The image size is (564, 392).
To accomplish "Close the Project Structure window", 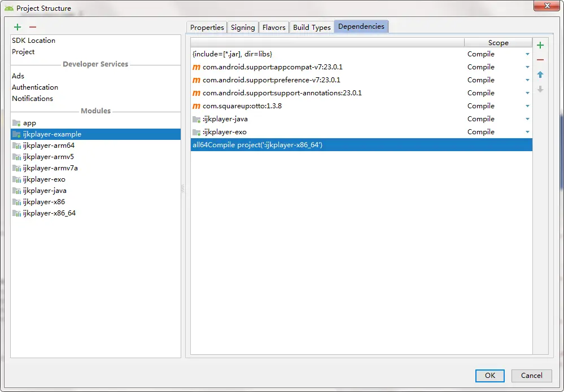I will [x=546, y=6].
